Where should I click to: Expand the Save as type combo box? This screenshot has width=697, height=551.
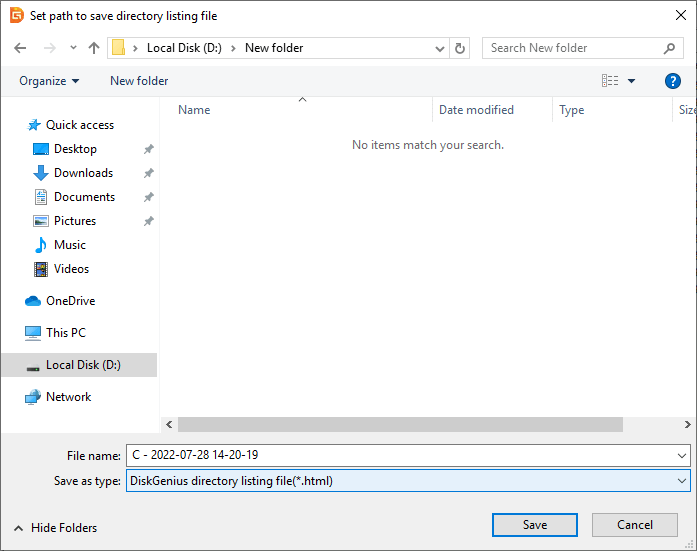[x=682, y=481]
